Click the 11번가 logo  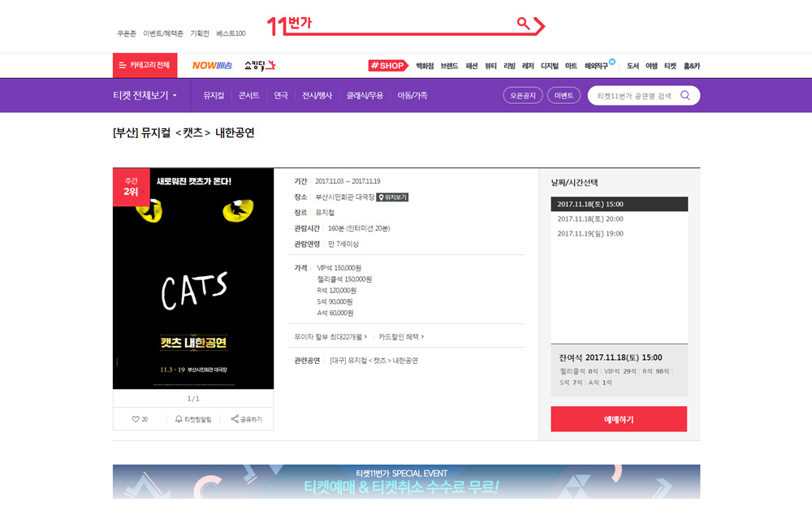click(x=289, y=25)
